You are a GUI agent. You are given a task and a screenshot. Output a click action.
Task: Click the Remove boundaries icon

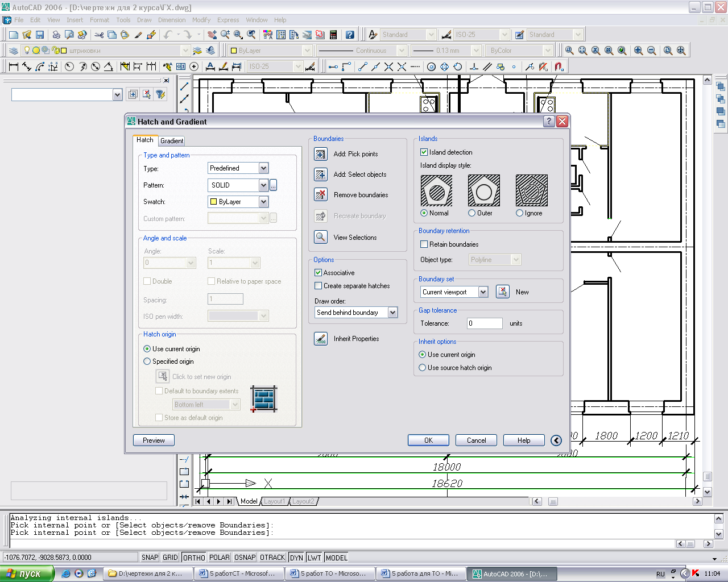(321, 195)
